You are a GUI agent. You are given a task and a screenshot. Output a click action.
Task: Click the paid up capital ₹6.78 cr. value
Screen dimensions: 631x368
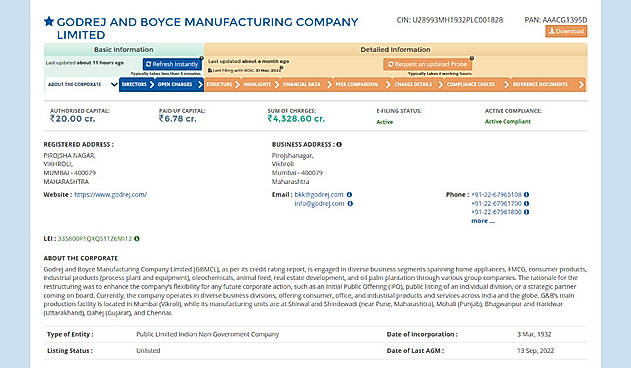point(177,119)
